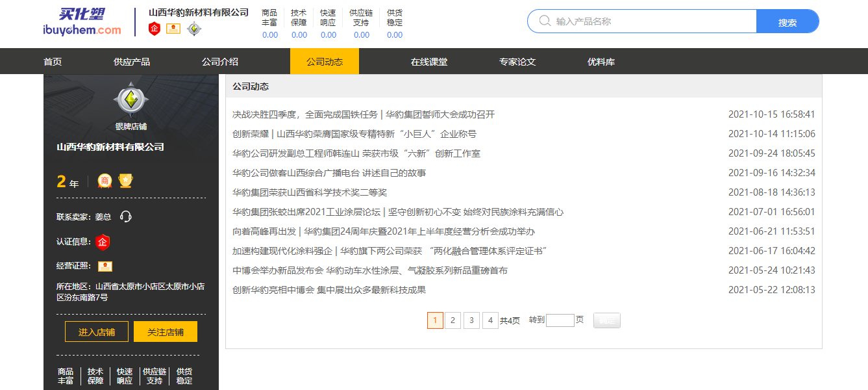Image resolution: width=868 pixels, height=390 pixels.
Task: Open the 供应产品 nav item
Action: tap(132, 62)
